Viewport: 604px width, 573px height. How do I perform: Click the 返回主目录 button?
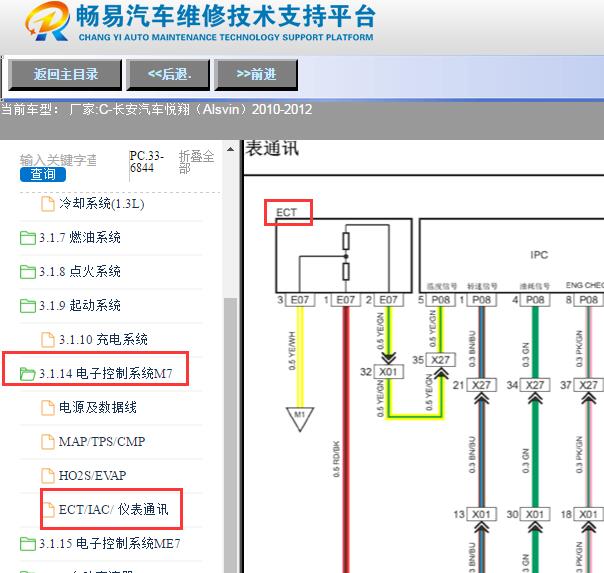[x=65, y=75]
